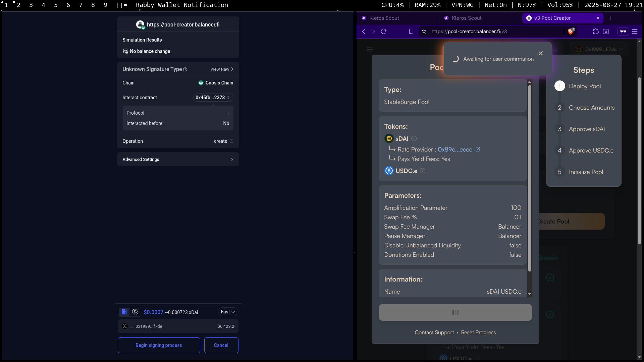Click Reset Progress link
The width and height of the screenshot is (644, 362).
(478, 333)
